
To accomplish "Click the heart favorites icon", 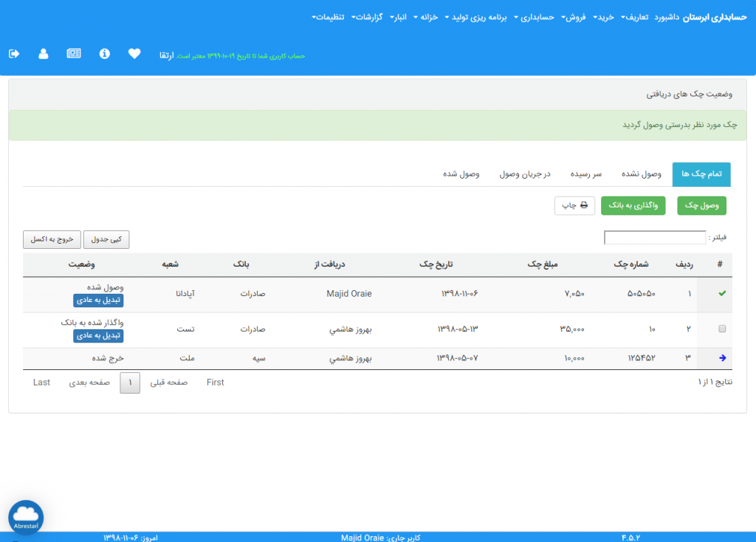I will pos(134,53).
